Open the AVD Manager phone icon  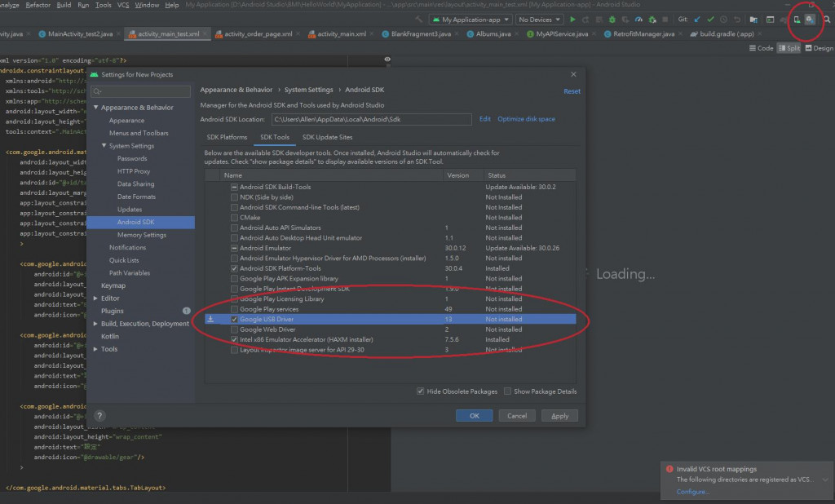tap(797, 20)
